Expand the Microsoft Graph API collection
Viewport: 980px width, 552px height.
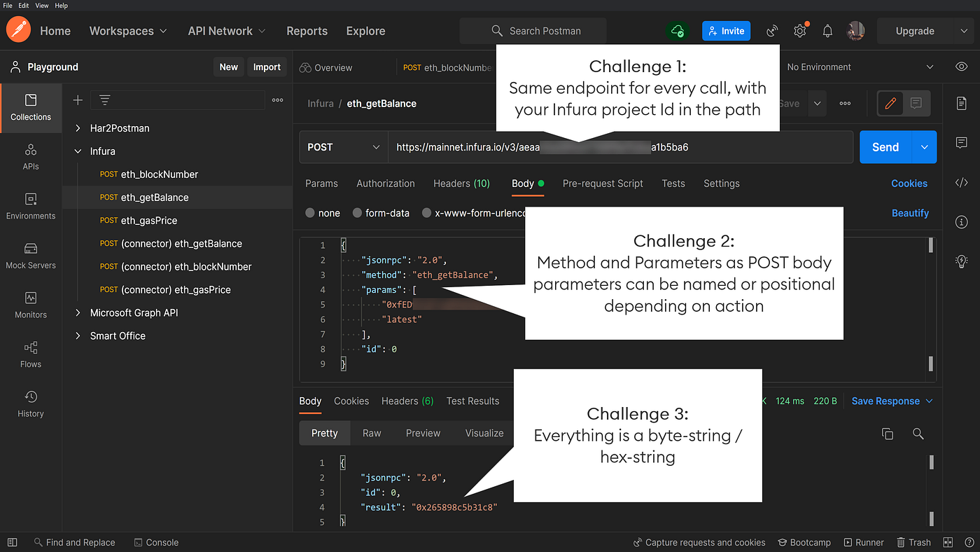[x=78, y=313]
